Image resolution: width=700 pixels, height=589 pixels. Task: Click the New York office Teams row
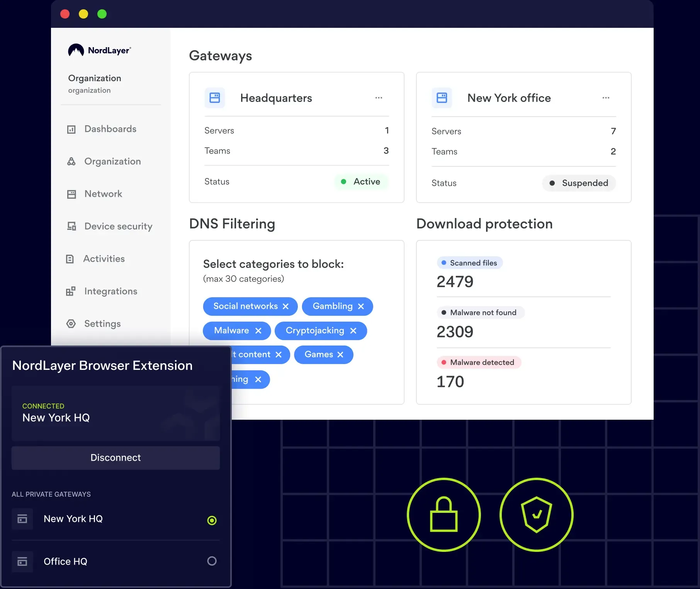coord(524,152)
